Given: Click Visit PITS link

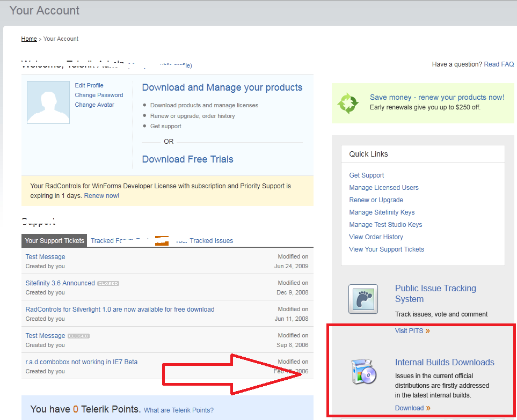Looking at the screenshot, I should click(x=412, y=331).
